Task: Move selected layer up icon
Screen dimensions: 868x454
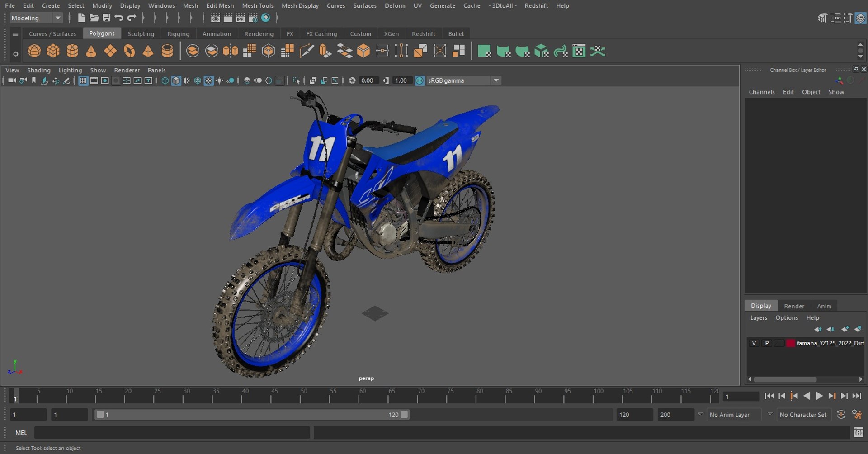Action: tap(818, 329)
